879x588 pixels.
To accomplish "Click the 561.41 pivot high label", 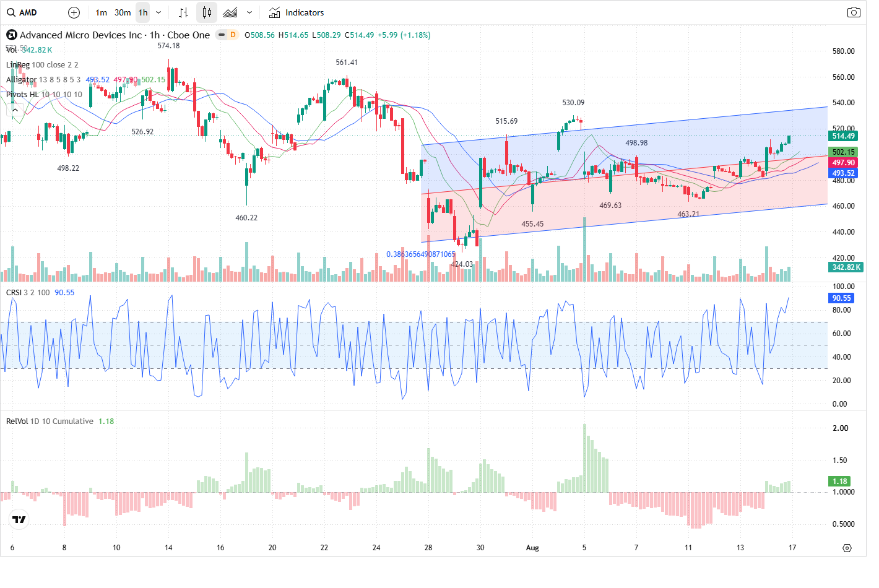I will coord(347,63).
